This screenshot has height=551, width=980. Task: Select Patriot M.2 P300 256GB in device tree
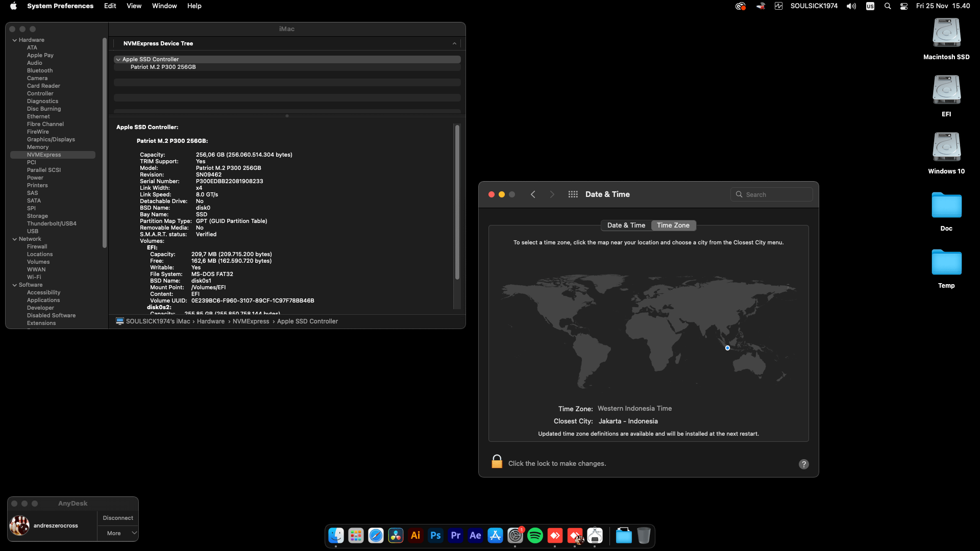[x=163, y=67]
